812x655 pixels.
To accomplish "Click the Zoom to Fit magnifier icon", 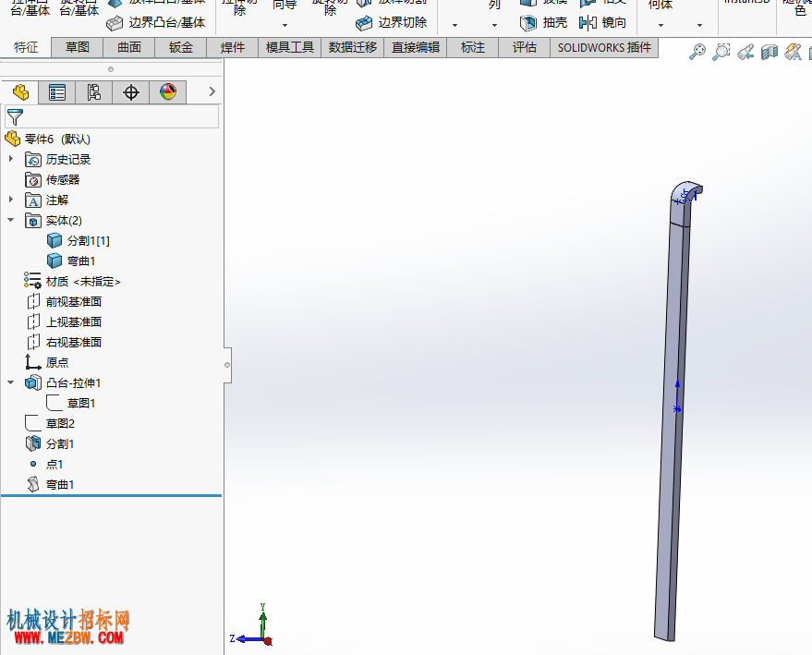I will [x=697, y=52].
